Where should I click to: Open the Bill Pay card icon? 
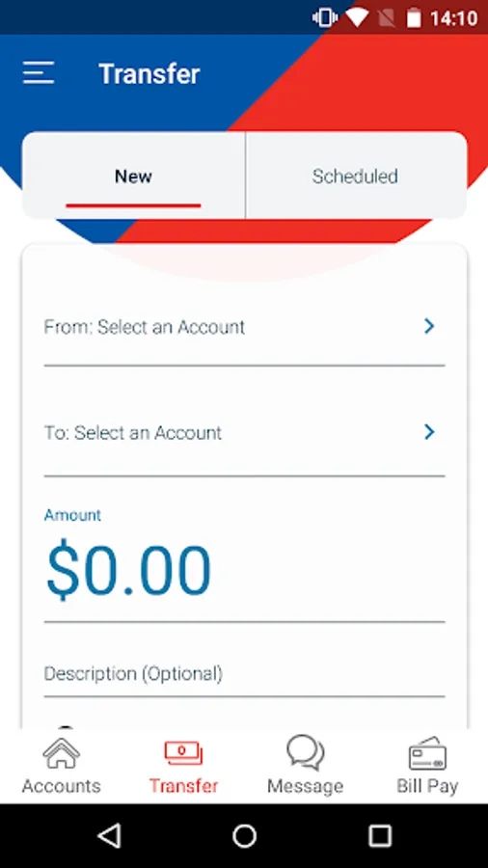[427, 753]
